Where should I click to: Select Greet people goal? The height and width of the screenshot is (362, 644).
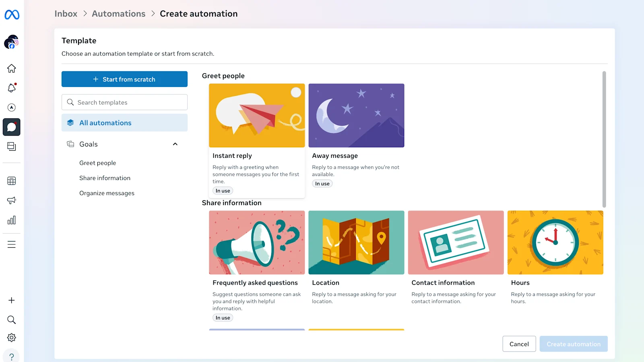tap(97, 163)
